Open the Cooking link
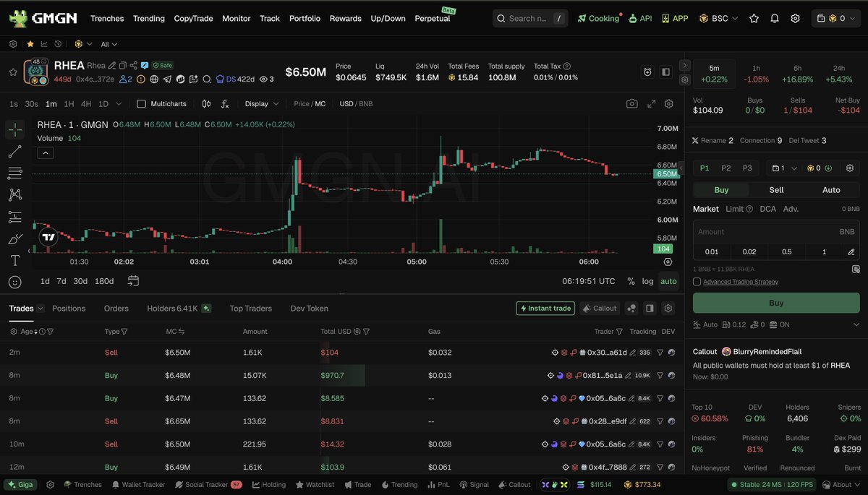 point(599,18)
